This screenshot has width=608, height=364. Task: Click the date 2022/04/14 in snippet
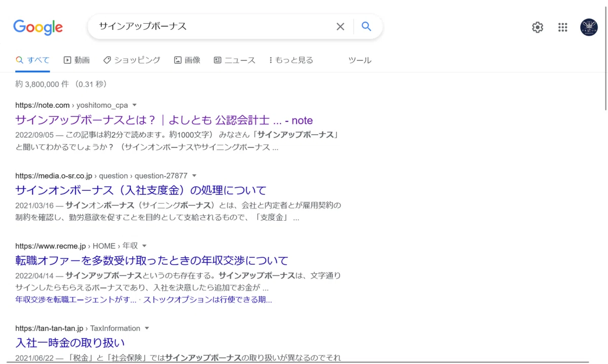pos(33,275)
